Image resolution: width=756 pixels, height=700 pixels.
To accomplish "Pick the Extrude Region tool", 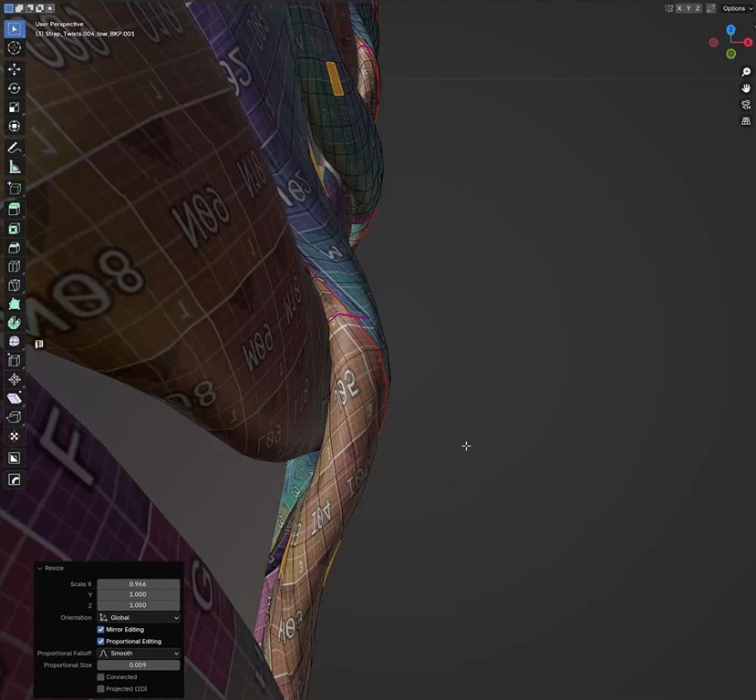I will [14, 209].
